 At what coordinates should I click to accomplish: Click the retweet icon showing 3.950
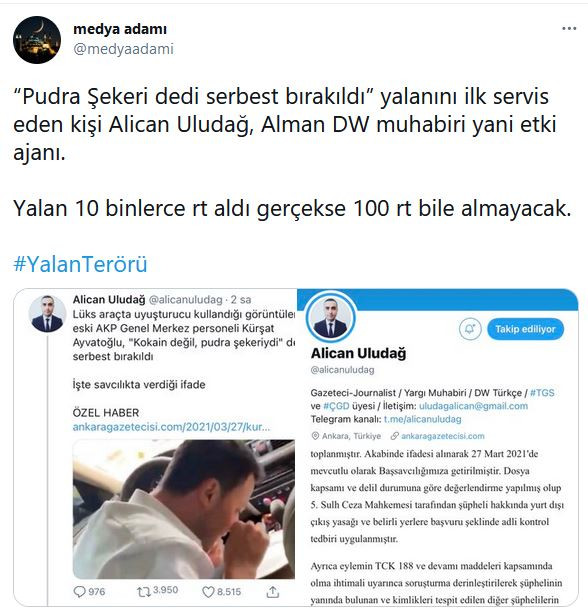click(143, 592)
